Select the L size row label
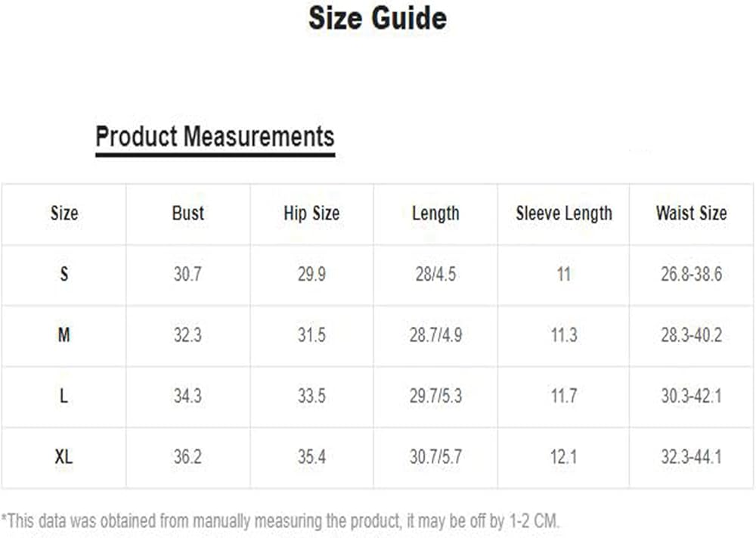756x538 pixels. coord(64,397)
